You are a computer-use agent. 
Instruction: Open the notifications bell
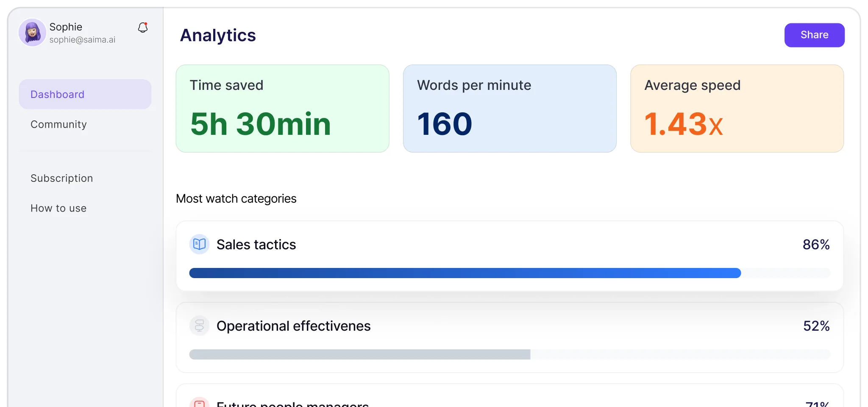(x=143, y=28)
